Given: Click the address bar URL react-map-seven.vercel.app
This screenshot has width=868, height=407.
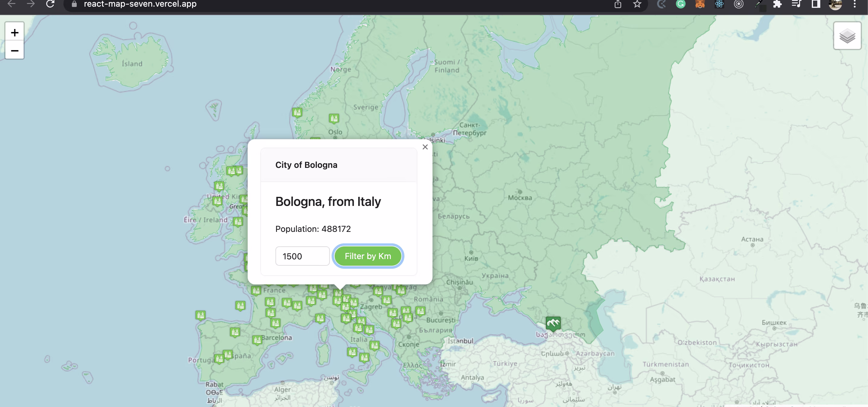Looking at the screenshot, I should (140, 4).
